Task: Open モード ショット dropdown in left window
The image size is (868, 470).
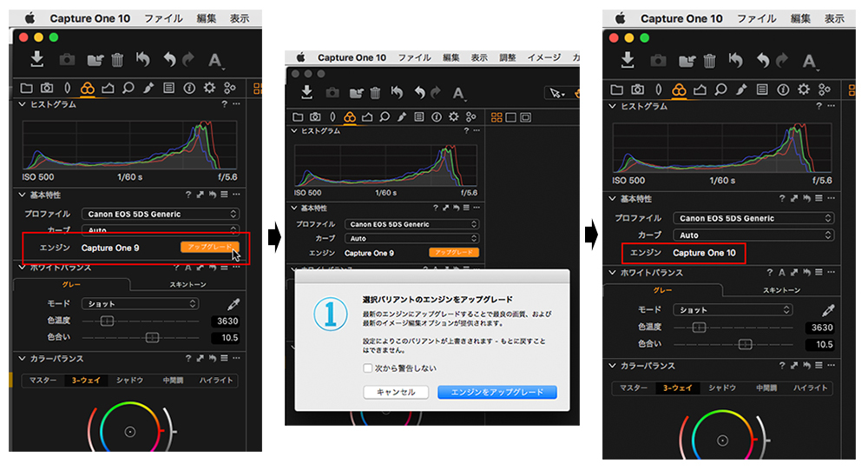Action: tap(140, 304)
